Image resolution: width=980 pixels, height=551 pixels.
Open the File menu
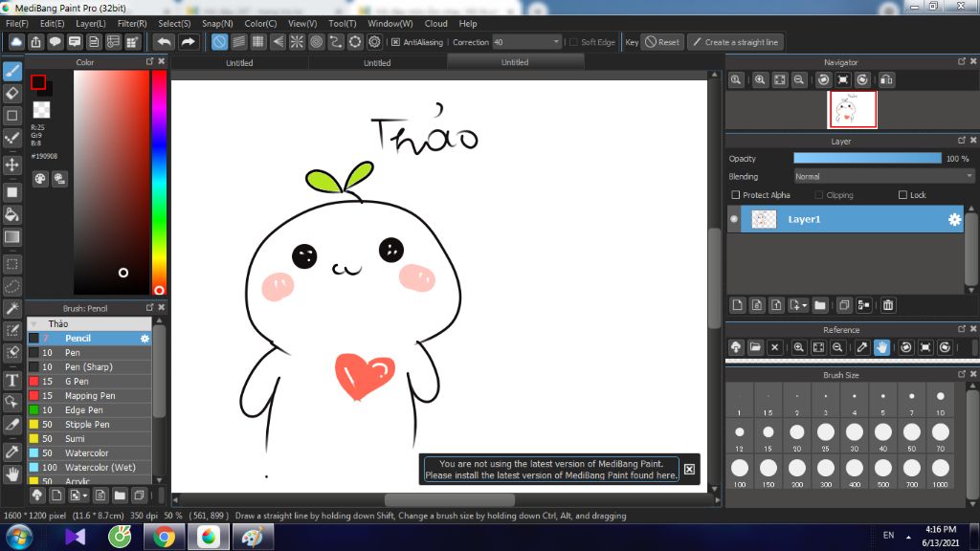coord(17,23)
